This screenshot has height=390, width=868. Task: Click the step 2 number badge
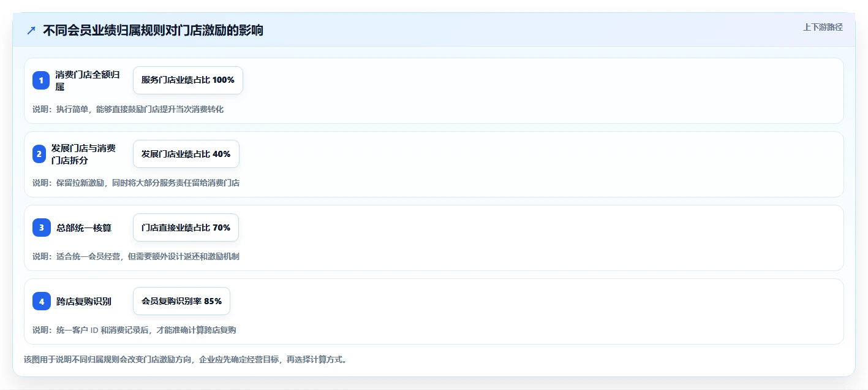[x=39, y=154]
